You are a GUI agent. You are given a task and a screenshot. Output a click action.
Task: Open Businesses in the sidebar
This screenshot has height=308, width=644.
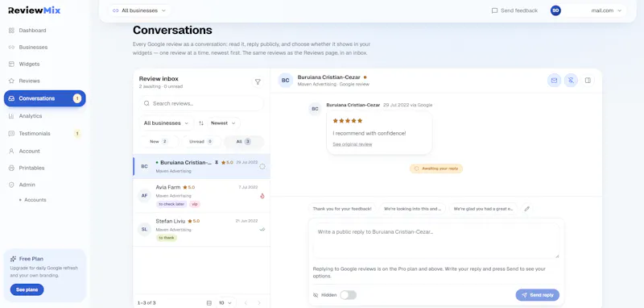(45, 48)
